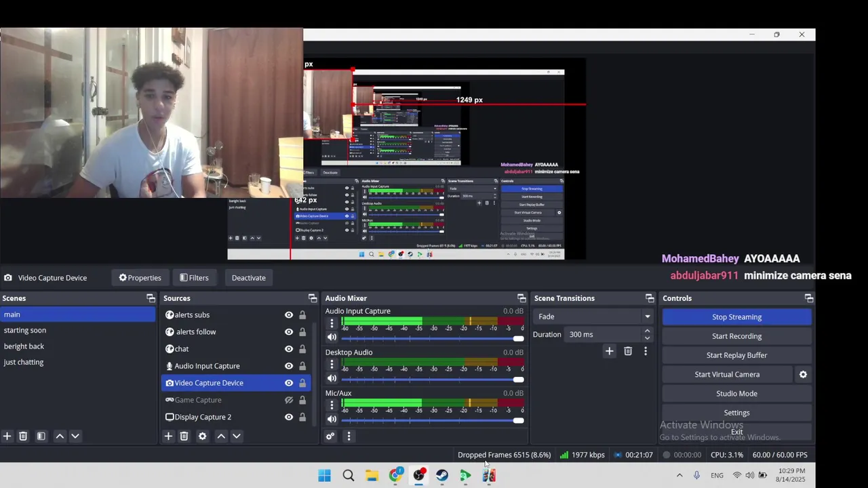Open Audio Input Capture three-dot options
Screen dimensions: 868x488
(x=332, y=323)
